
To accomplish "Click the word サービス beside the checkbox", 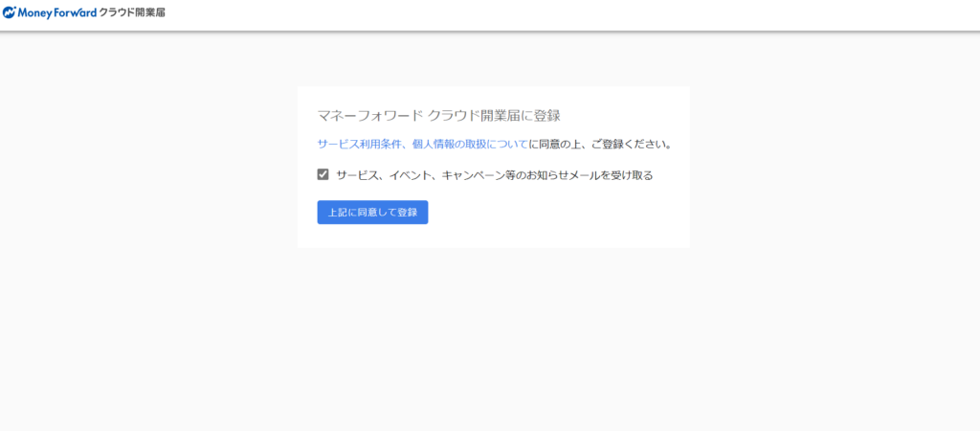I will tap(359, 175).
